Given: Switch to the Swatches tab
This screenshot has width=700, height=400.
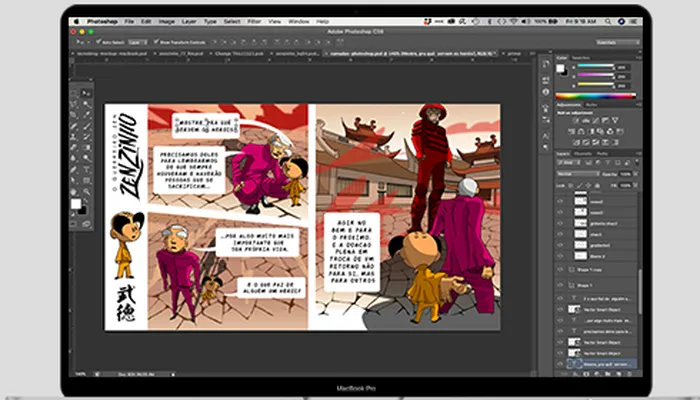Looking at the screenshot, I should click(581, 58).
